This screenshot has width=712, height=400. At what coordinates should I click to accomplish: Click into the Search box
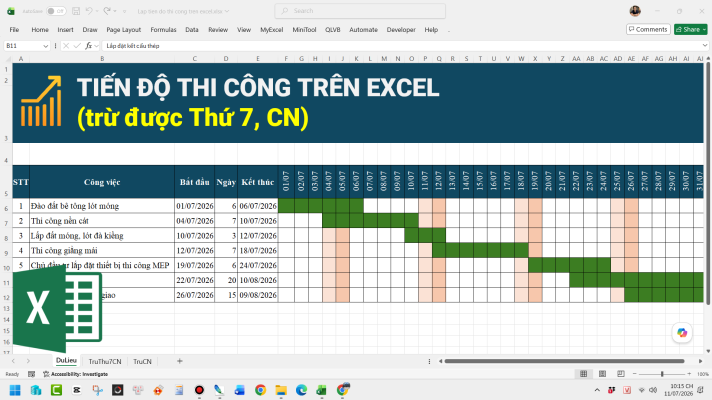[360, 11]
